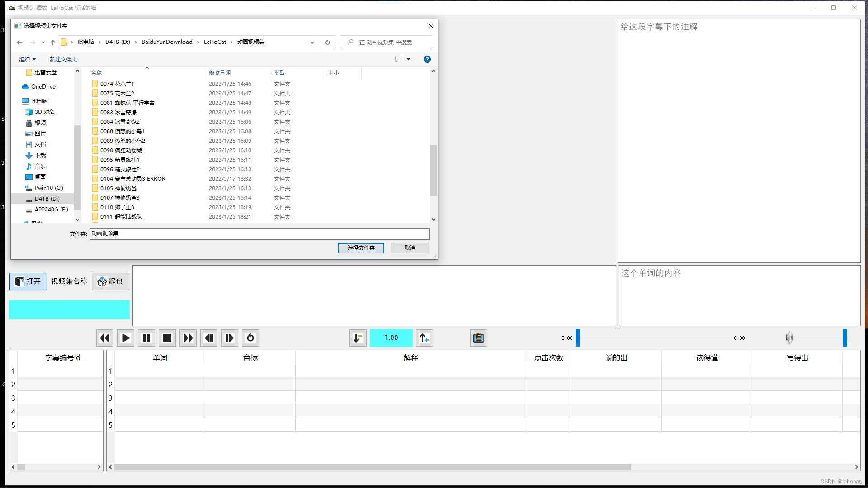Select folder 0081 蜘蛛侠 平行宇宙
This screenshot has height=488, width=868.
coord(127,103)
